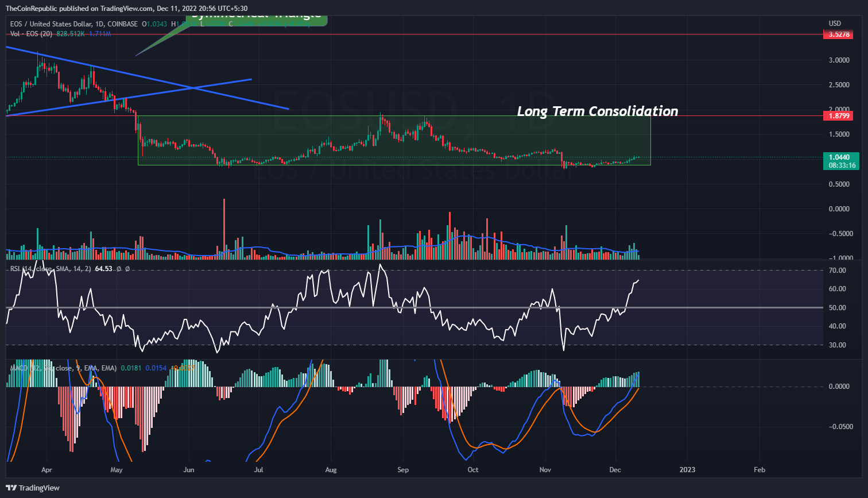Click the MACD histogram value 0.0181
Screen dimensions: 868x498
pos(130,368)
